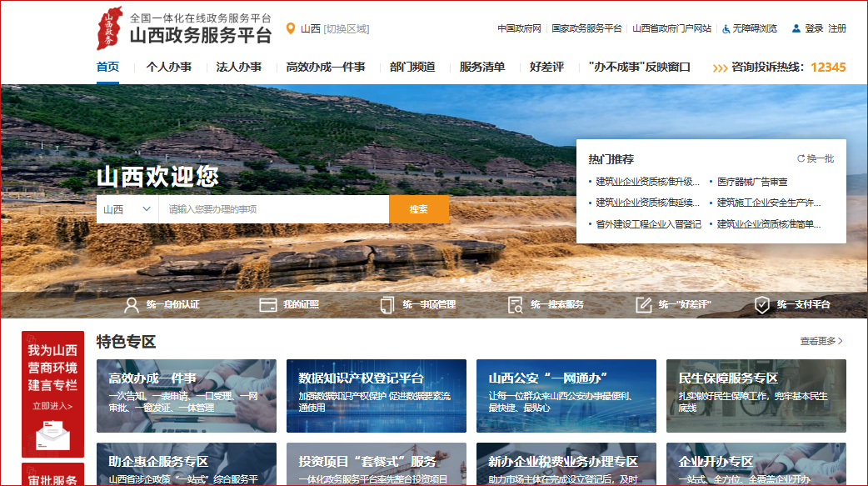The image size is (868, 486).
Task: Open 法人办事 menu
Action: pyautogui.click(x=238, y=67)
